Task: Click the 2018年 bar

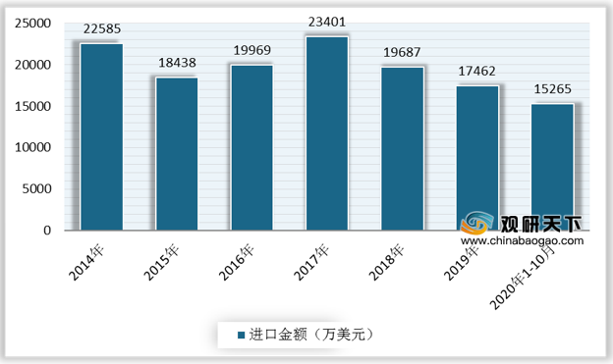Action: tap(403, 149)
